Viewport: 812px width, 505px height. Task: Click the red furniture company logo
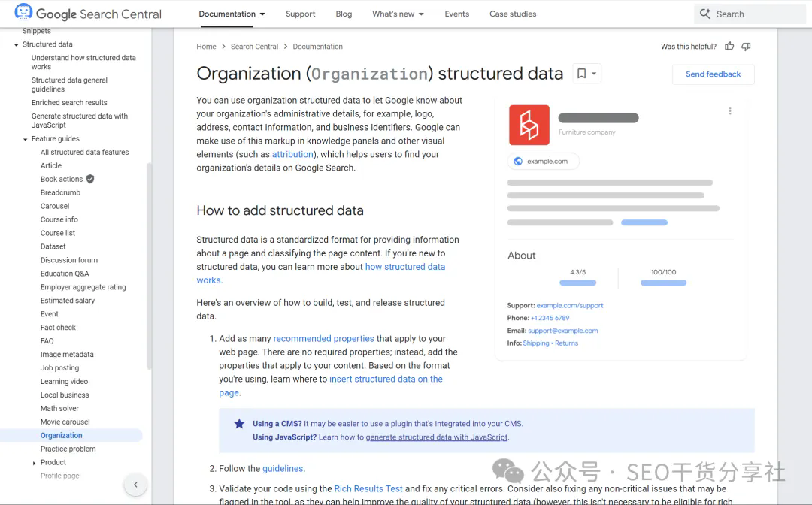(x=529, y=125)
